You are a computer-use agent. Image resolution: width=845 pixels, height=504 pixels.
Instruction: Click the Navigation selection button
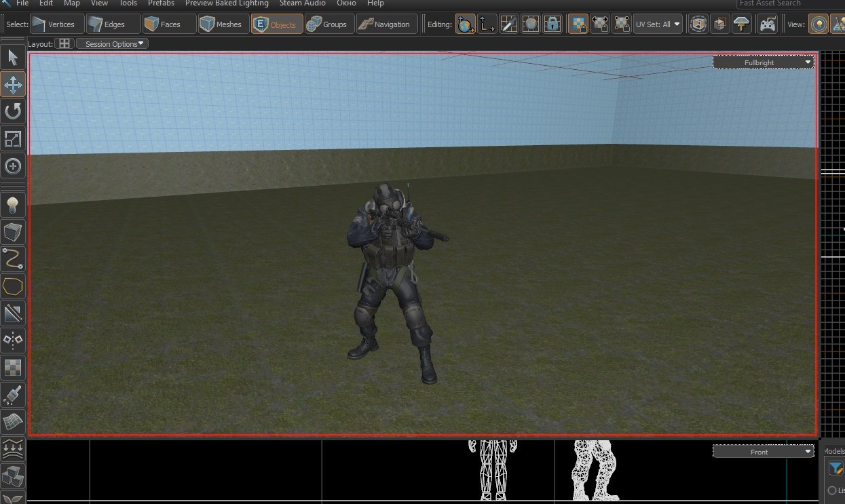click(x=385, y=24)
